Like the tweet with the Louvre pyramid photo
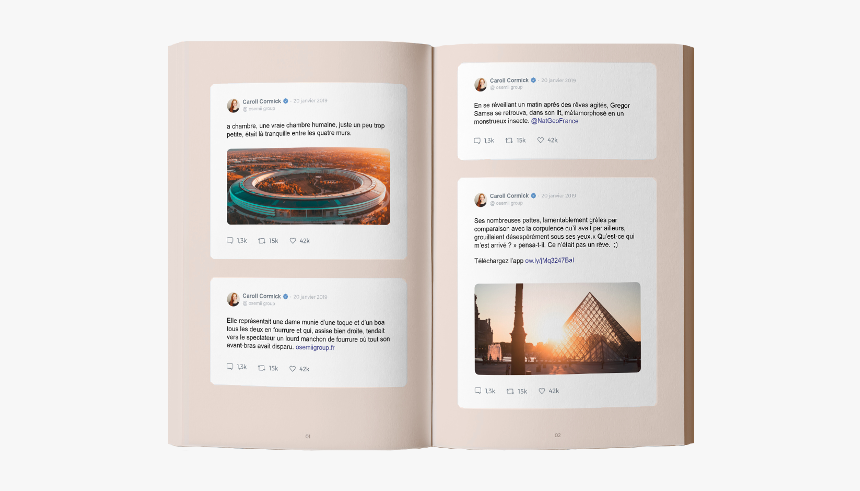860x491 pixels. tap(542, 391)
